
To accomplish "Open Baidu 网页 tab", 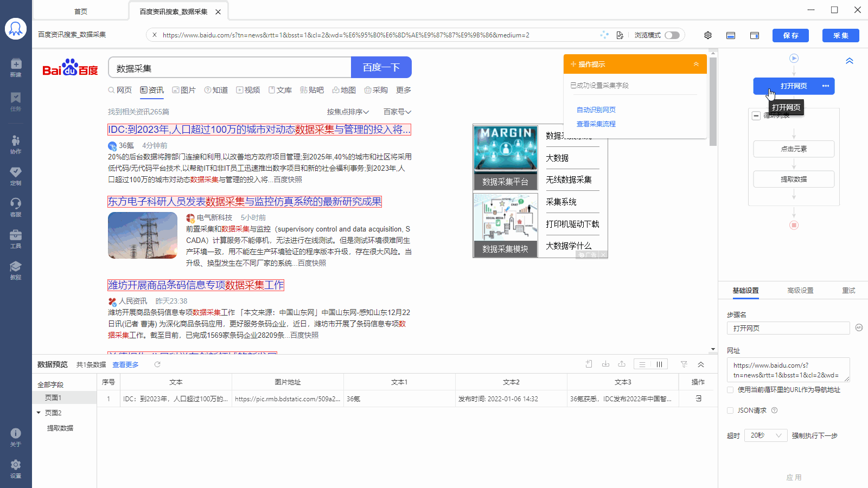I will click(120, 90).
